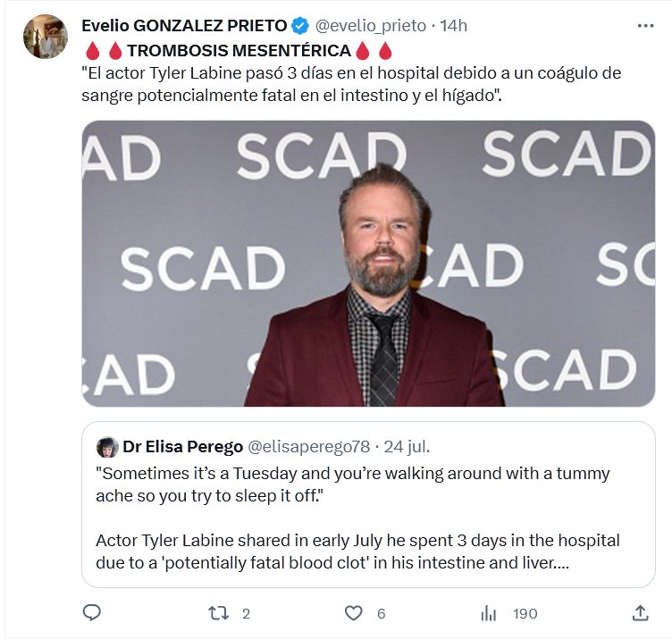This screenshot has height=640, width=672.
Task: Click the @evelio_prieto handle
Action: coord(371,26)
